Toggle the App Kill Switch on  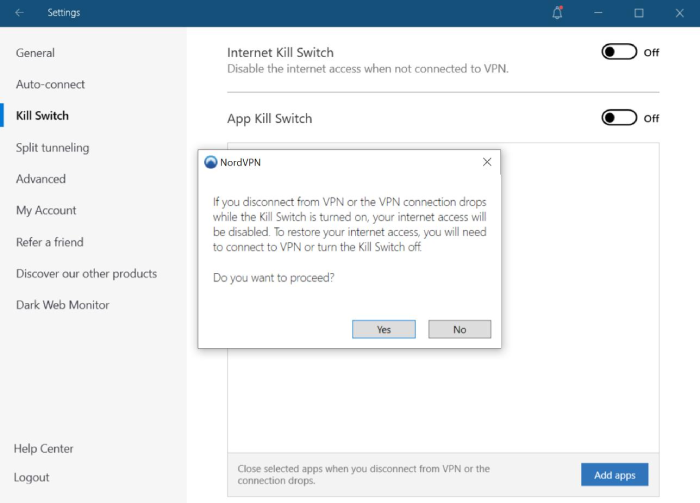[619, 118]
